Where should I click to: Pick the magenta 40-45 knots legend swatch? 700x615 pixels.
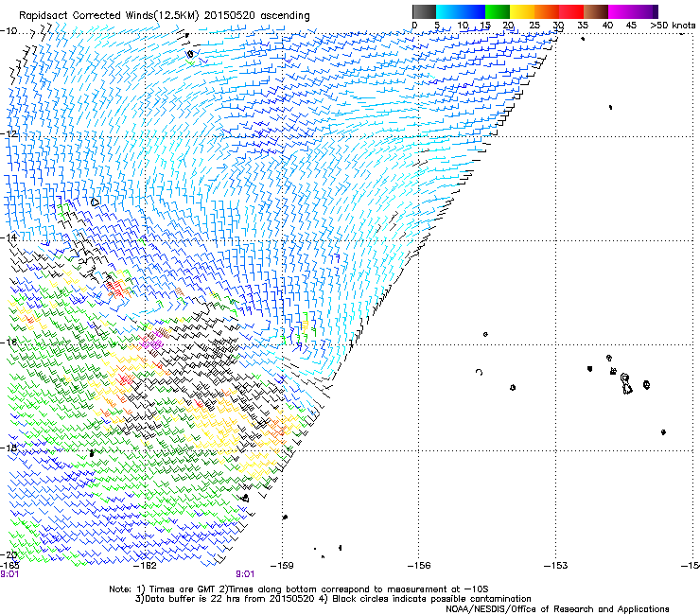click(621, 11)
